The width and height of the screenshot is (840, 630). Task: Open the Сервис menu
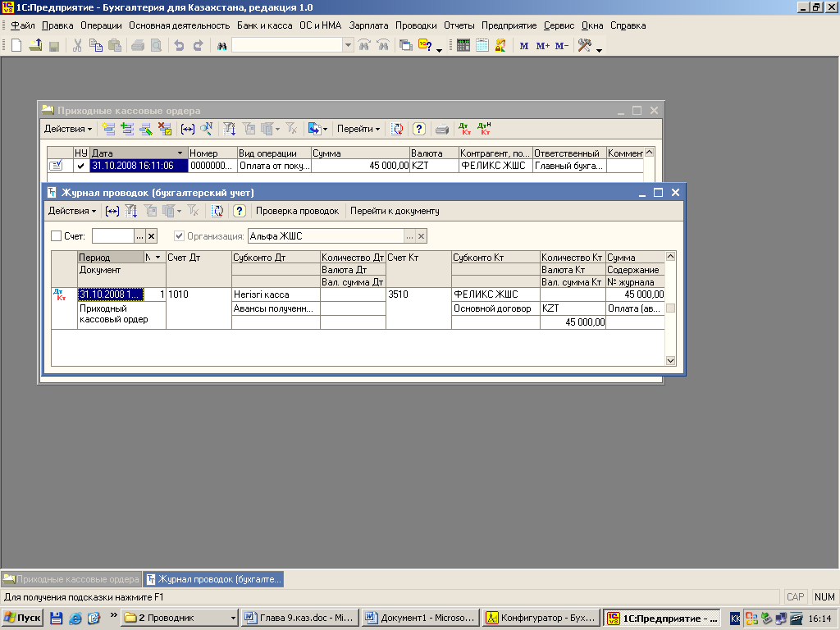click(559, 25)
